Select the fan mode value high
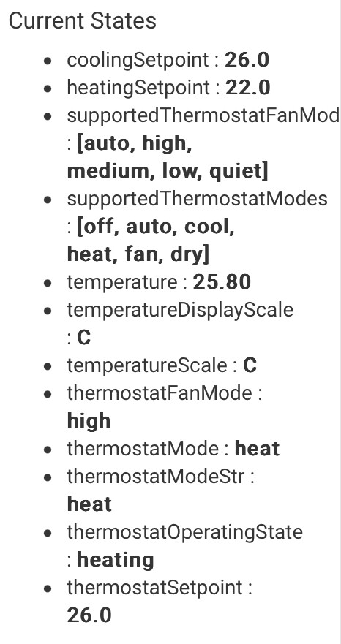The width and height of the screenshot is (341, 644). tap(89, 421)
